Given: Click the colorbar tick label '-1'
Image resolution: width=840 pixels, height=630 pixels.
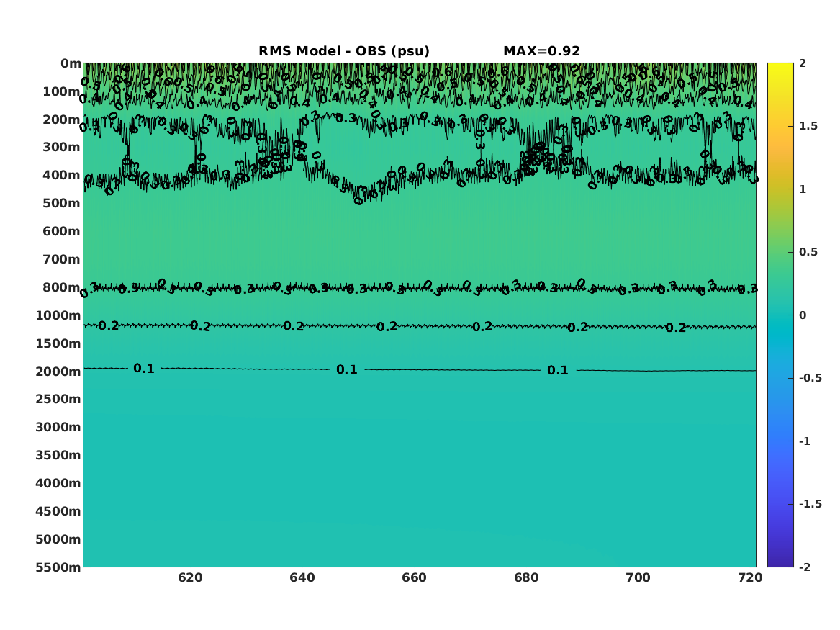Looking at the screenshot, I should (x=805, y=441).
